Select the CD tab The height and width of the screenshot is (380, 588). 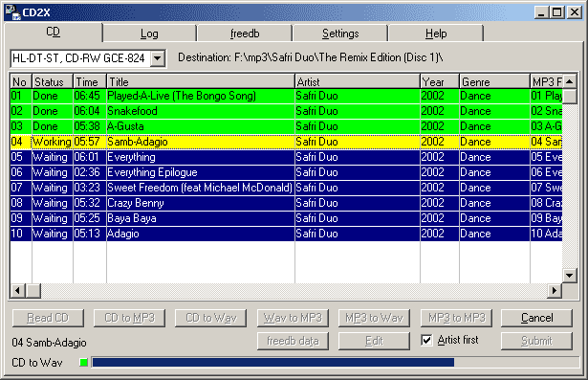pos(53,32)
